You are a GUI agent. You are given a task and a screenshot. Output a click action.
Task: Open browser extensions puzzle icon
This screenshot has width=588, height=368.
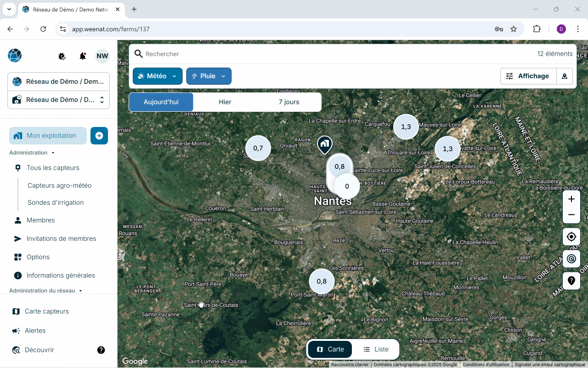tap(537, 29)
